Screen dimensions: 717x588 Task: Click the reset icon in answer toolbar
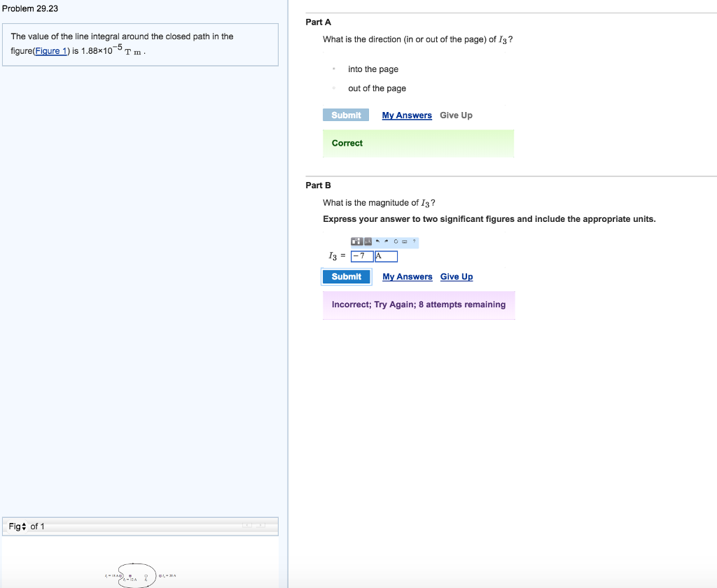tap(396, 242)
